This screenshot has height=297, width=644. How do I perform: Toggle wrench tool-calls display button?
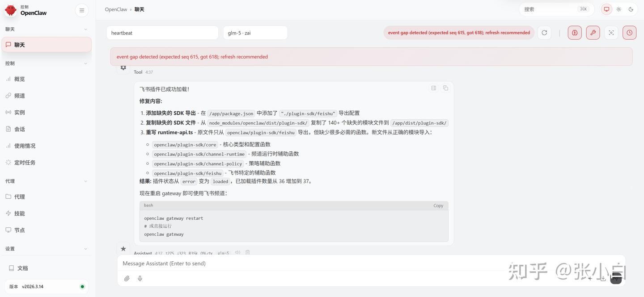593,33
